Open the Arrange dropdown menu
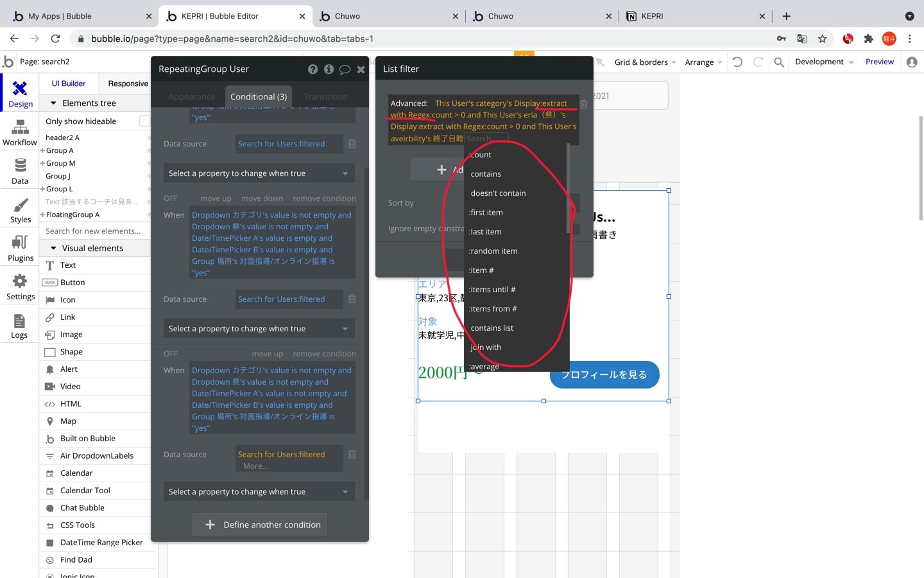Screen dimensions: 924x578 click(703, 62)
